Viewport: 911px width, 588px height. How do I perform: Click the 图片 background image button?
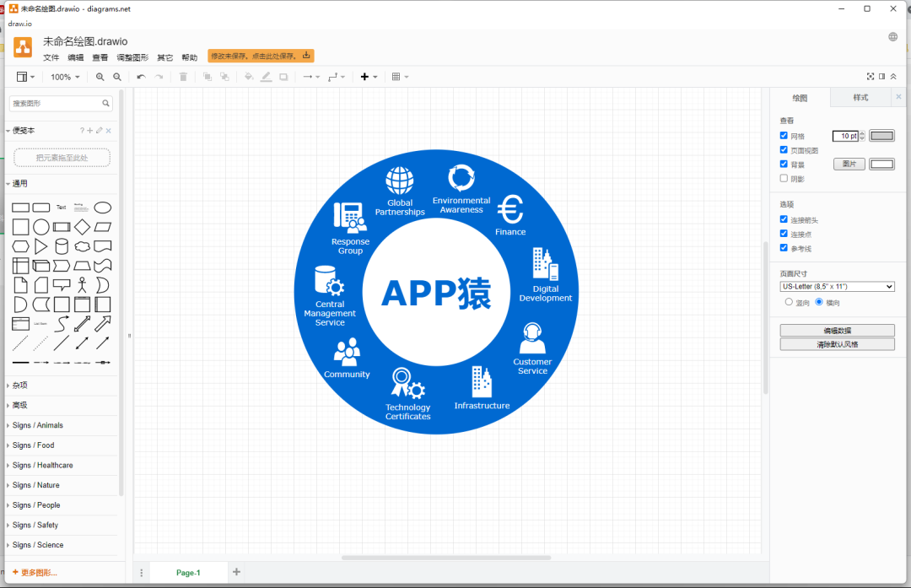(849, 164)
